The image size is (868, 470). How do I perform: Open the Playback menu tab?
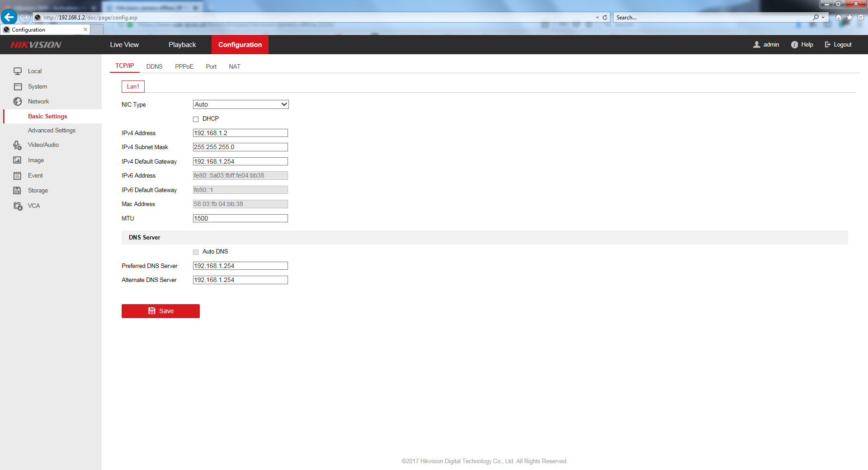[x=182, y=45]
